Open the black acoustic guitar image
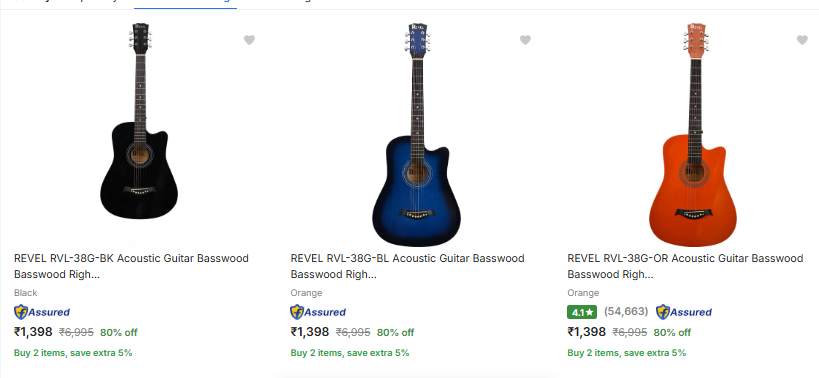Image resolution: width=819 pixels, height=378 pixels. coord(139,121)
